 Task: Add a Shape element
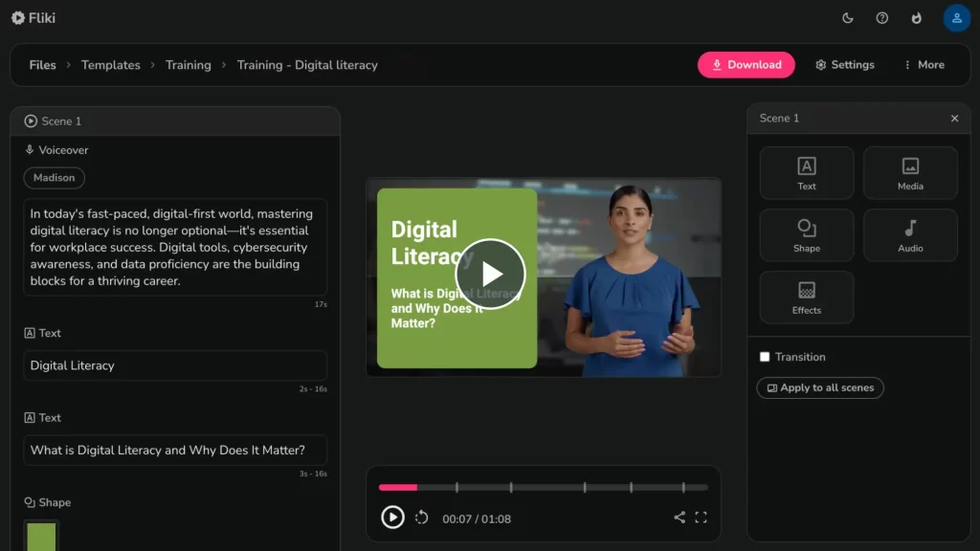[806, 234]
